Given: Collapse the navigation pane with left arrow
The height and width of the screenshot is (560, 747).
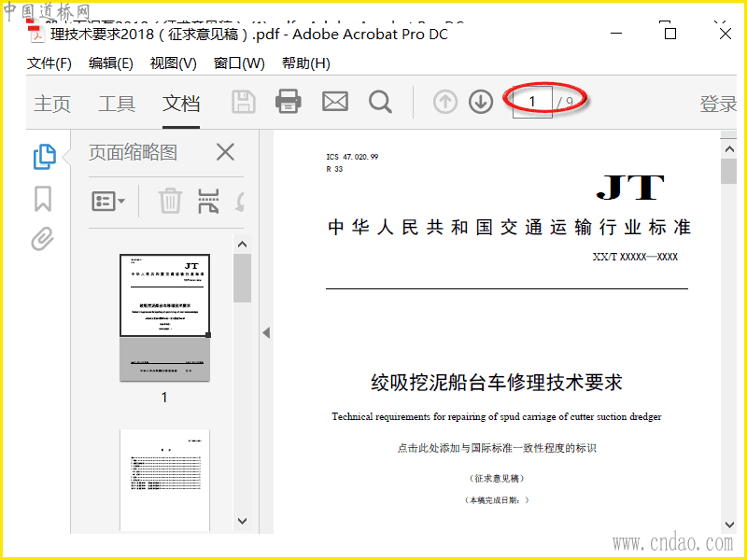Looking at the screenshot, I should (266, 333).
